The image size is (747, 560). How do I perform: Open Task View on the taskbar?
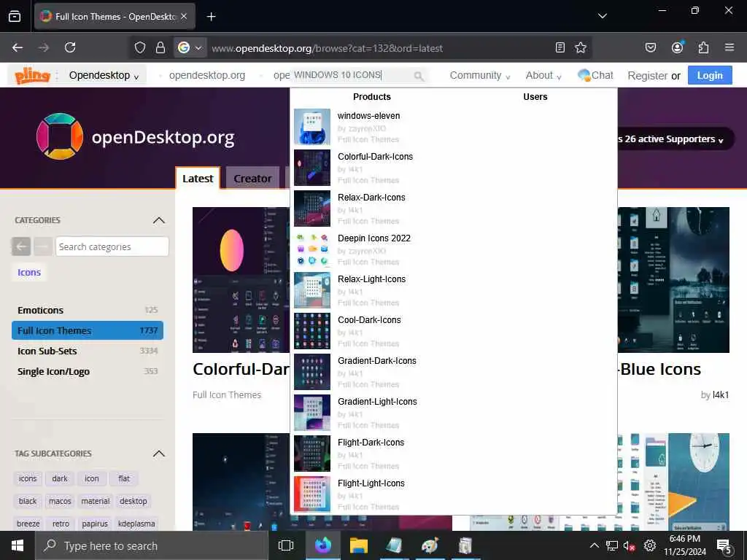tap(286, 545)
